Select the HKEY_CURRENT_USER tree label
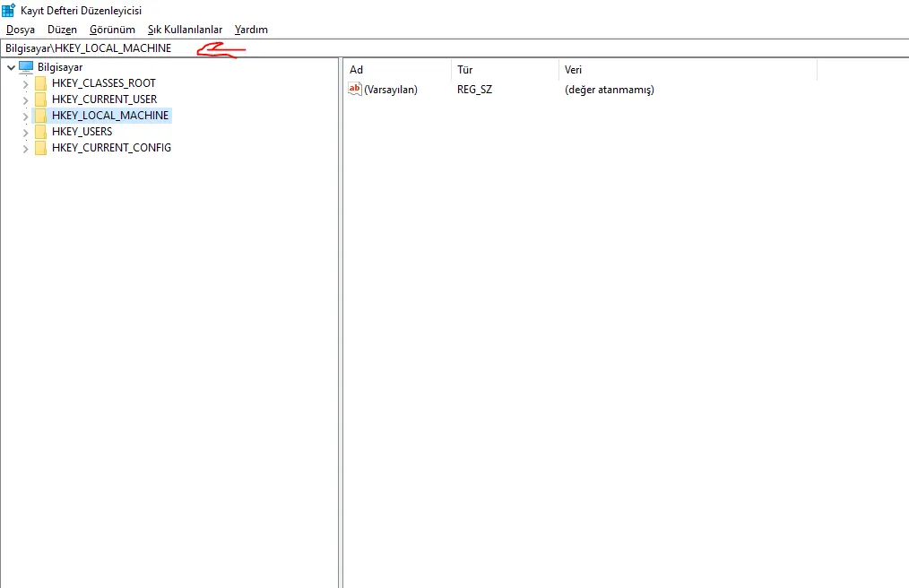Image resolution: width=909 pixels, height=588 pixels. click(104, 99)
